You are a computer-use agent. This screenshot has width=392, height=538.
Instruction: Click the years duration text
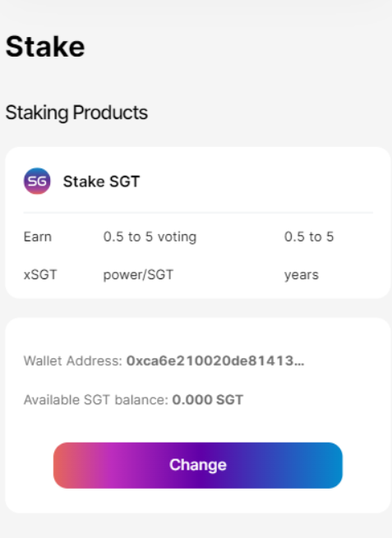pos(302,275)
